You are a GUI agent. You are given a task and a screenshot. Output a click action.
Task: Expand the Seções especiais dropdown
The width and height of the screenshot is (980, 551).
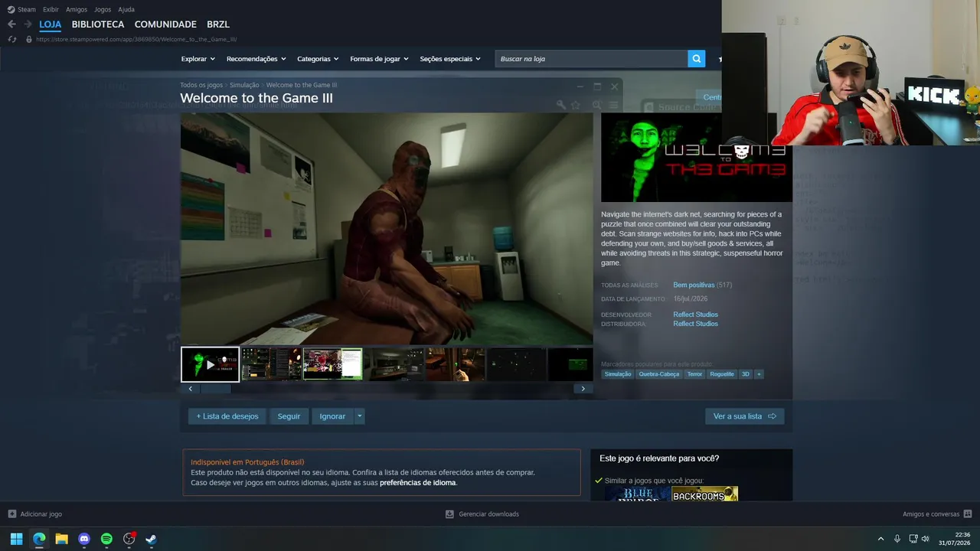point(450,59)
